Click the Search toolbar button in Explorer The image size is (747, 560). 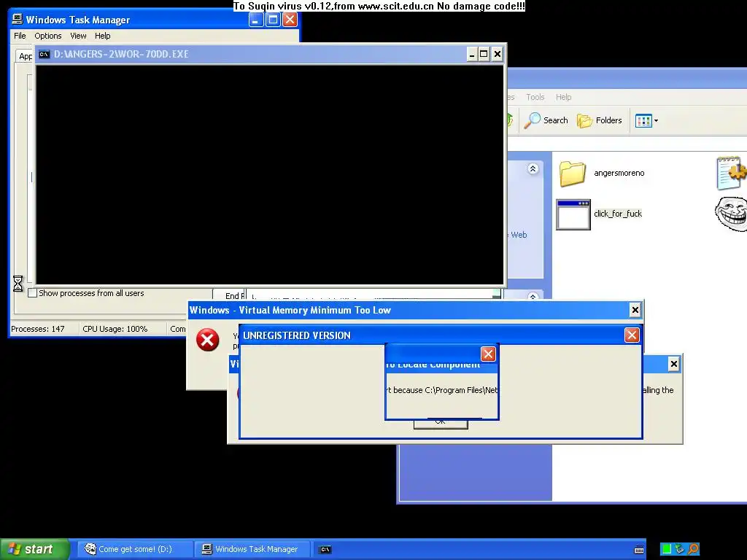pyautogui.click(x=546, y=120)
